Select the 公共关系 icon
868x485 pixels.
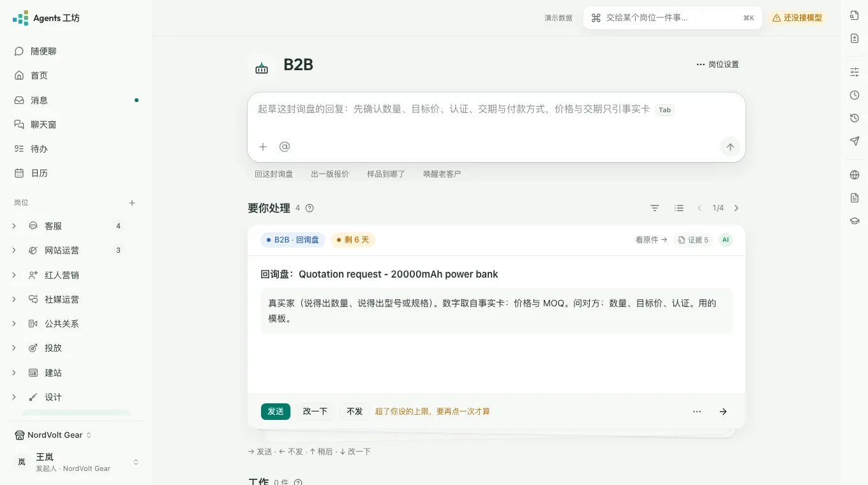tap(33, 324)
